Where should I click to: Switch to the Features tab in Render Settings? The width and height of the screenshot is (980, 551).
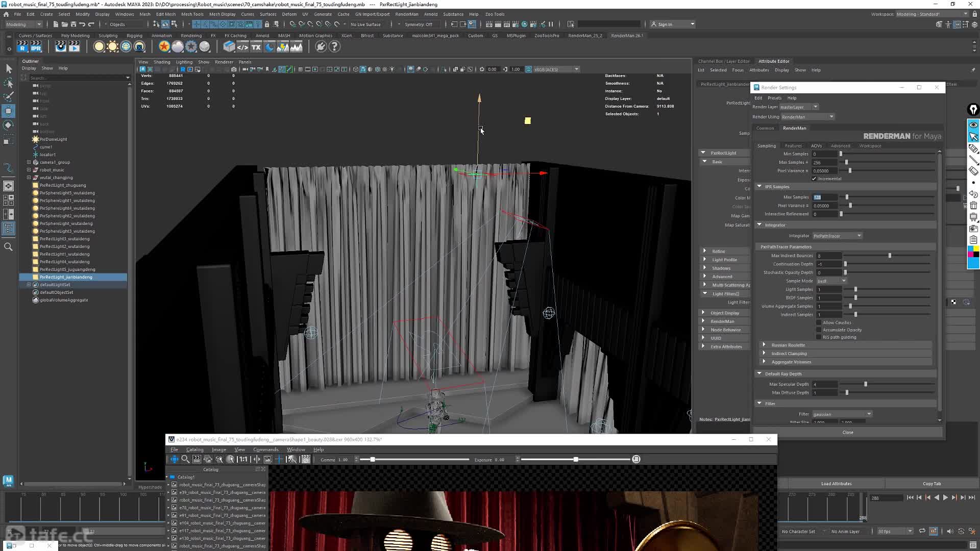point(793,146)
